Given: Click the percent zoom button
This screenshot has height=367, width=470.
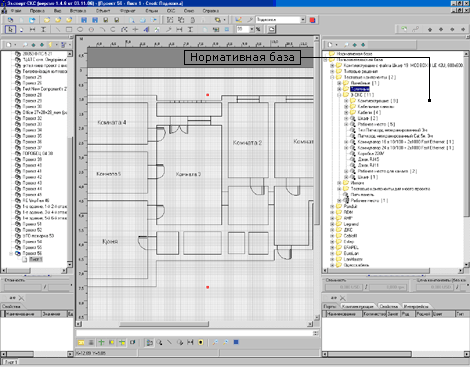Looking at the screenshot, I should click(x=258, y=30).
